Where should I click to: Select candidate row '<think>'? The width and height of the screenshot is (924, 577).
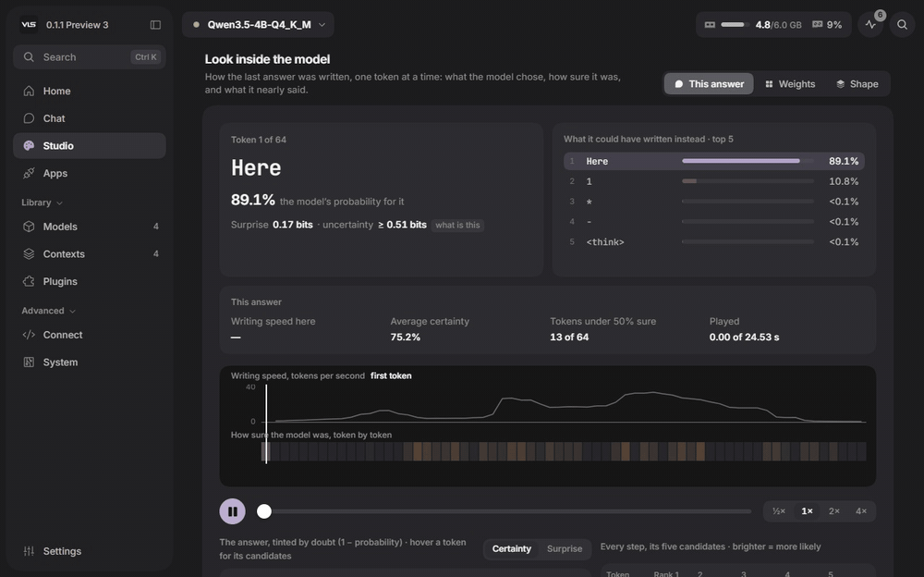click(x=713, y=242)
